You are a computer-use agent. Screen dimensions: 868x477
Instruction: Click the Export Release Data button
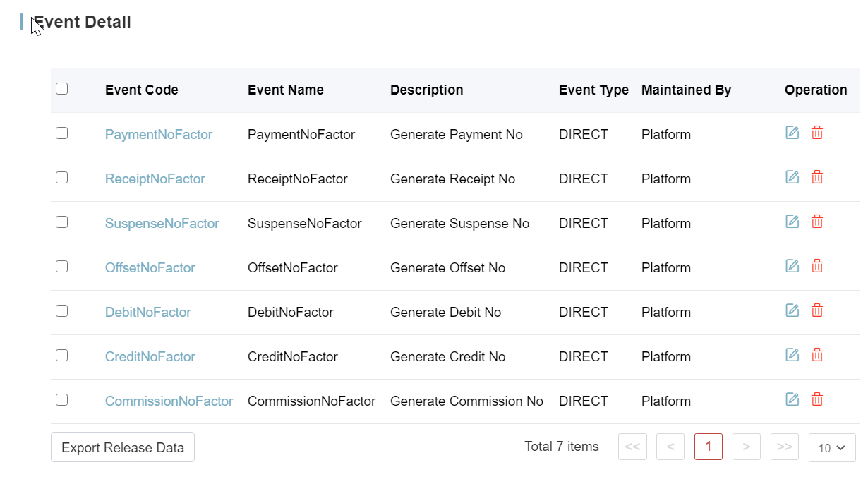click(x=123, y=447)
